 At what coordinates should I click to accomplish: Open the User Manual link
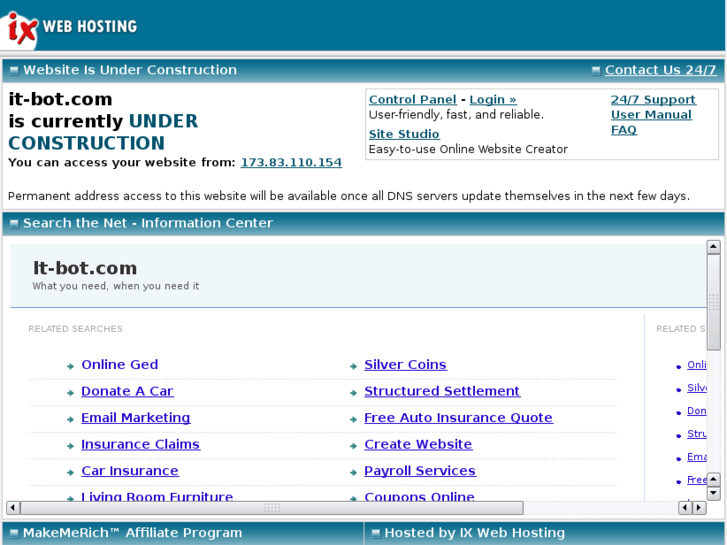pos(651,115)
